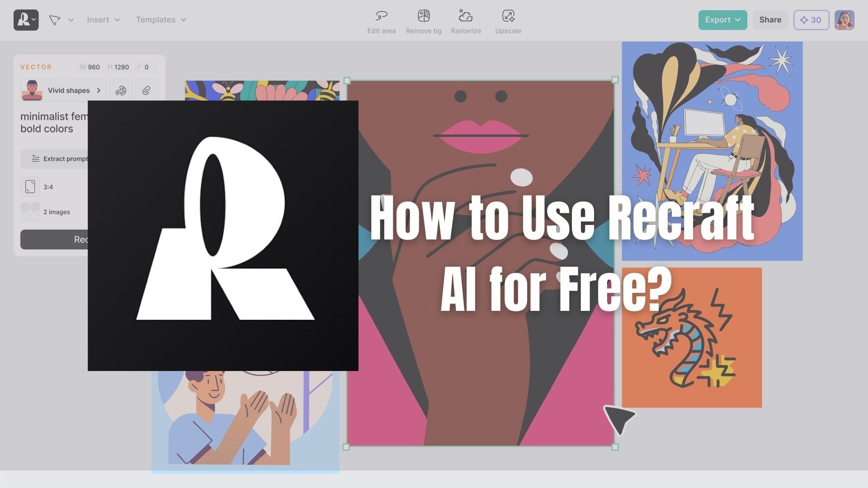The height and width of the screenshot is (488, 868).
Task: Open the user profile avatar
Action: point(844,20)
